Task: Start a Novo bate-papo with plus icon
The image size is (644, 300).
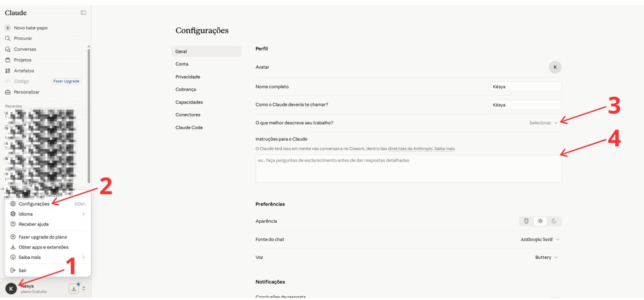Action: [x=26, y=28]
